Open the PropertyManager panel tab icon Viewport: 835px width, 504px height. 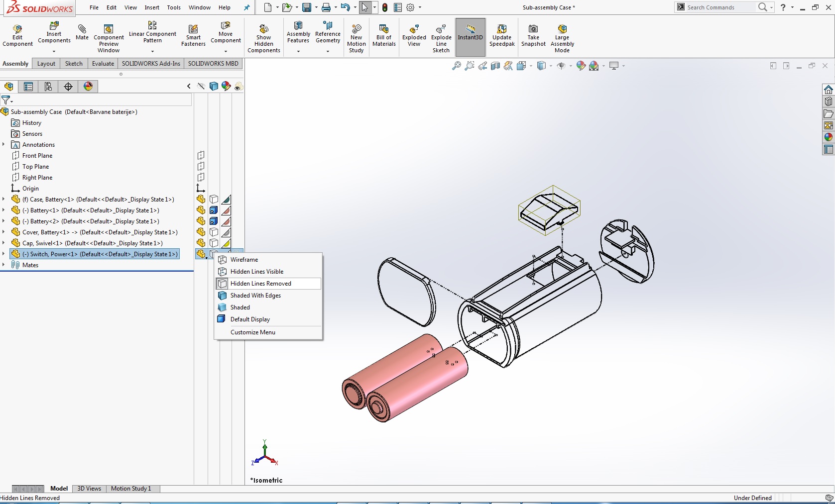(x=28, y=87)
